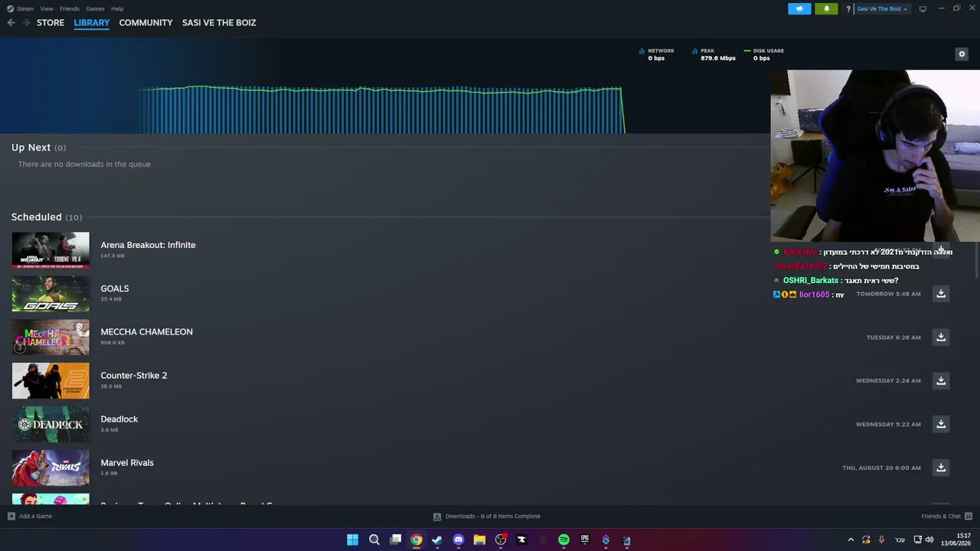Click the TUESDAY 6:28 AM schedule time
The image size is (980, 551).
(x=893, y=337)
